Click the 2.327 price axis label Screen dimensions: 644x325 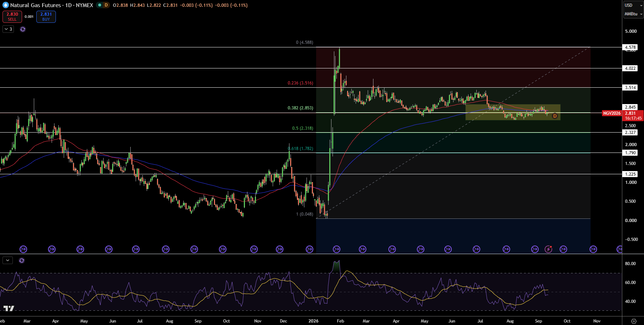tap(630, 132)
